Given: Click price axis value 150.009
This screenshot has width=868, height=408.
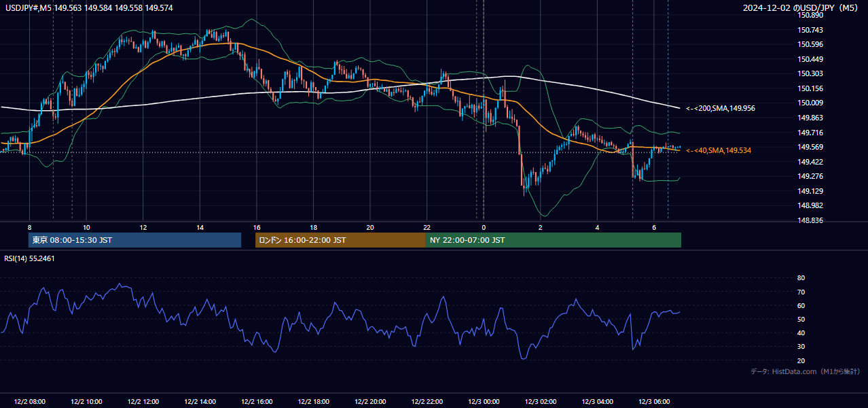Looking at the screenshot, I should click(811, 103).
